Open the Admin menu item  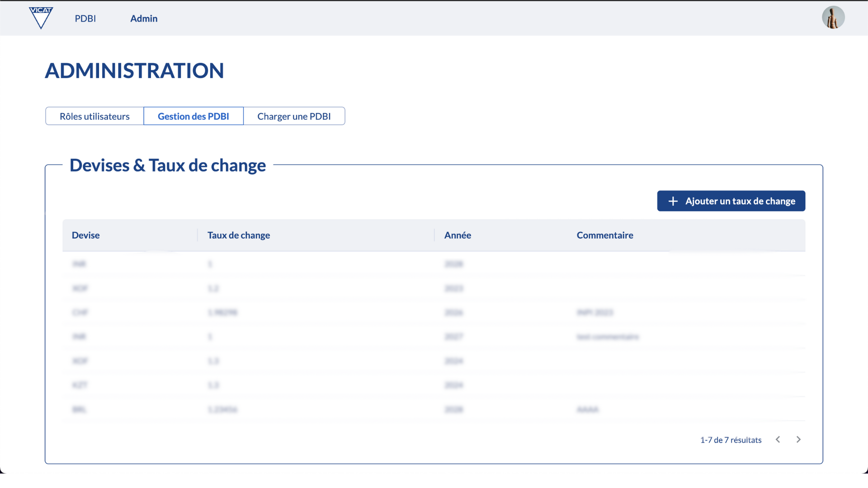(x=144, y=19)
